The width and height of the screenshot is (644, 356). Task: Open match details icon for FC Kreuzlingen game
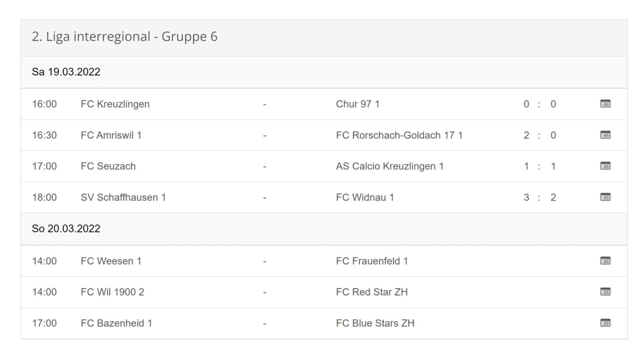click(x=605, y=104)
